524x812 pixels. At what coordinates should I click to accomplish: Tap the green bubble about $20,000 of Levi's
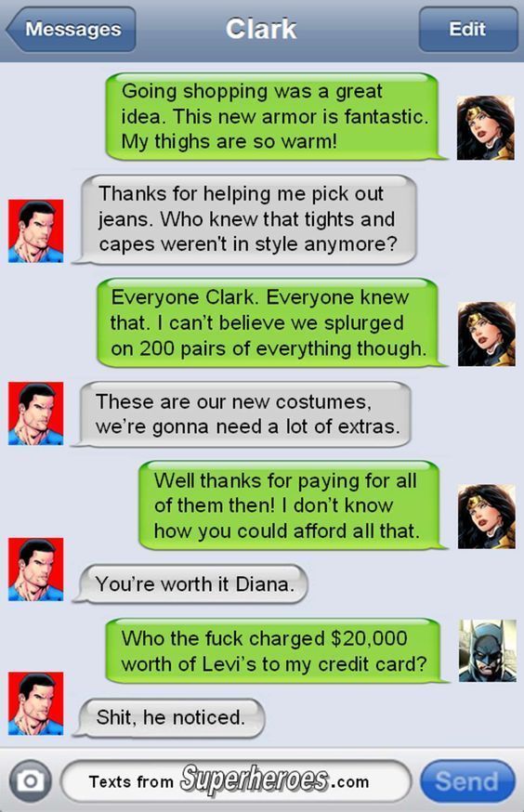coord(277,651)
